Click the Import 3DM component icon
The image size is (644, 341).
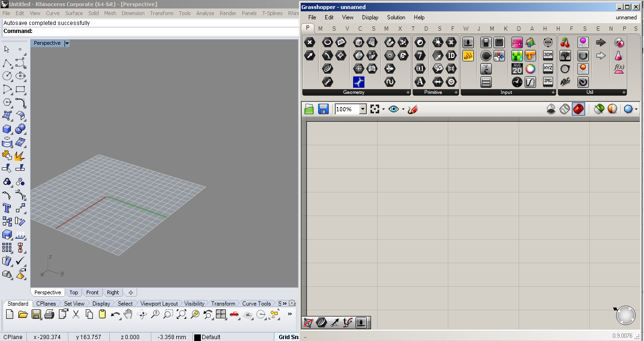pos(548,56)
